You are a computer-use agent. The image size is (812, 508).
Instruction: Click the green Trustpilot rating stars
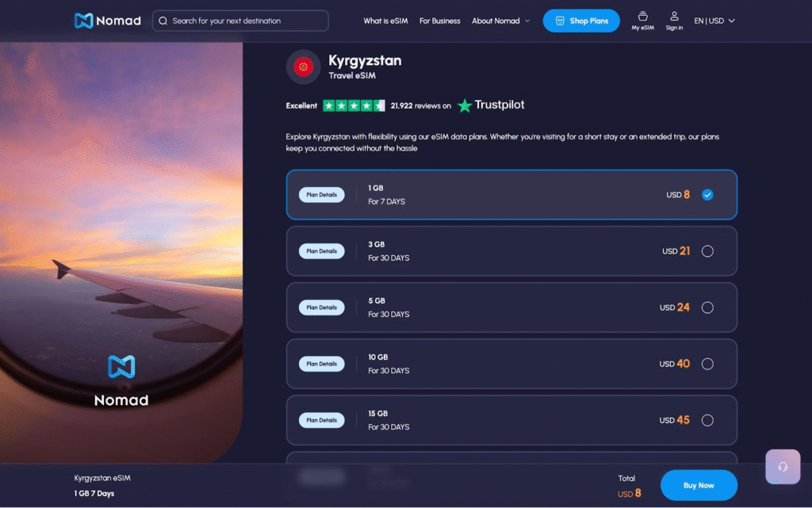tap(354, 105)
